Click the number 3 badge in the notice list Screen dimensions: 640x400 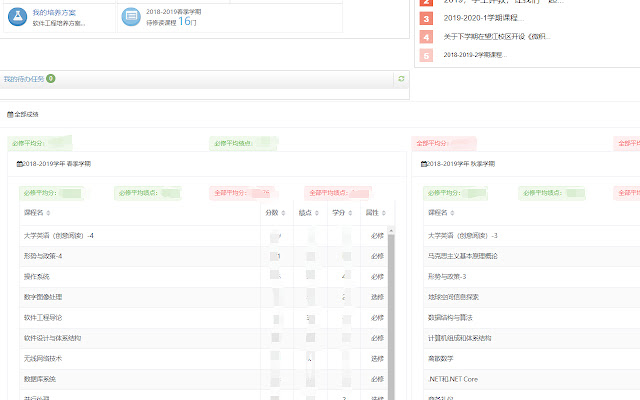pos(426,18)
